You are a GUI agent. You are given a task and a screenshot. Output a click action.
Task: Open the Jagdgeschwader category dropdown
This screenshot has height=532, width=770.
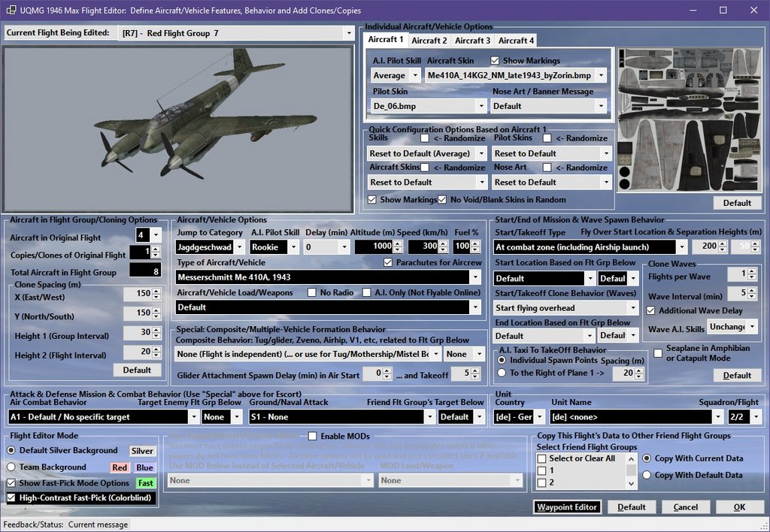coord(239,247)
